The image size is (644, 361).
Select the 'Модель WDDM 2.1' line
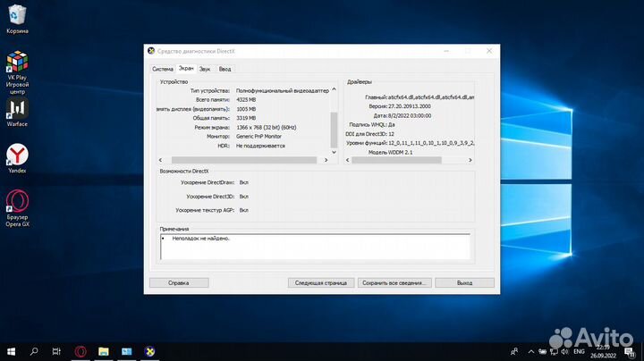tap(390, 152)
